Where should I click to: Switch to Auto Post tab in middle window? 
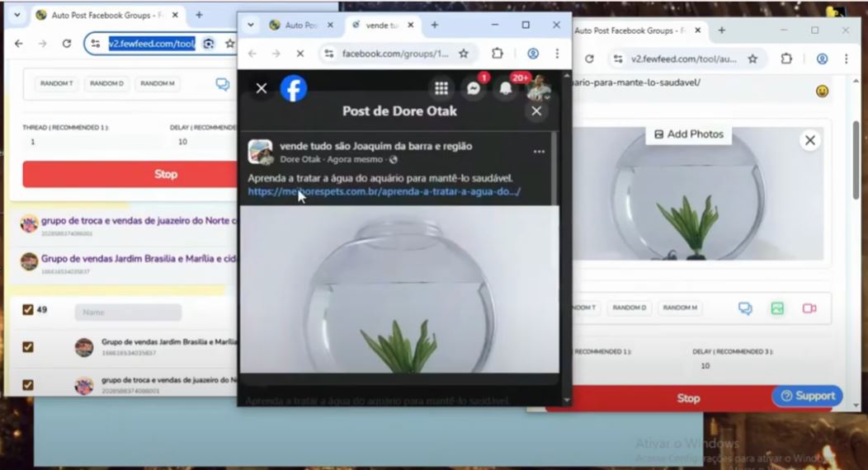click(x=300, y=25)
